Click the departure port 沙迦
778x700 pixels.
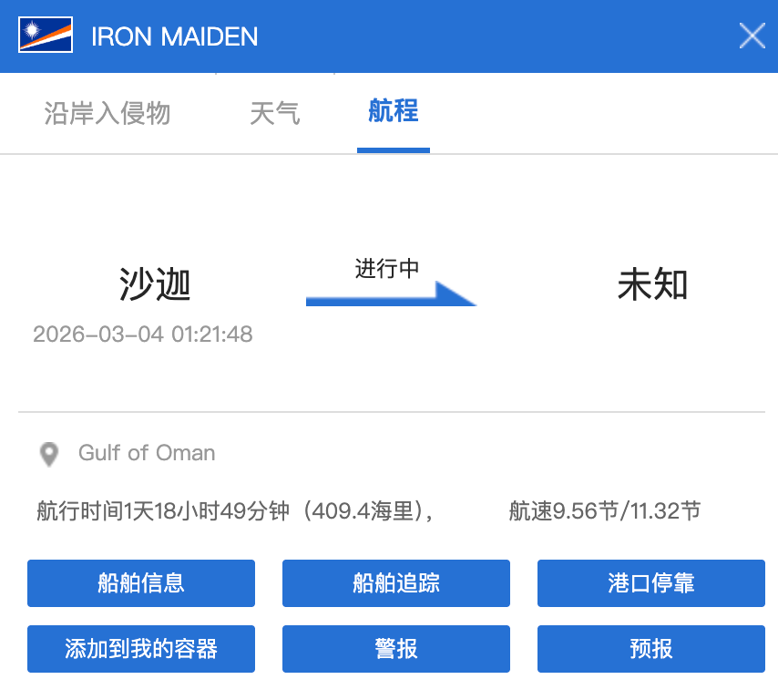point(155,285)
